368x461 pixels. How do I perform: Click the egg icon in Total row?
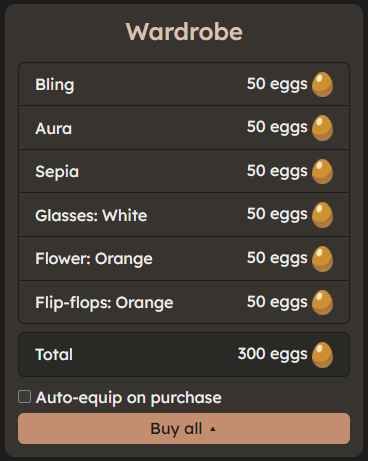tap(322, 355)
